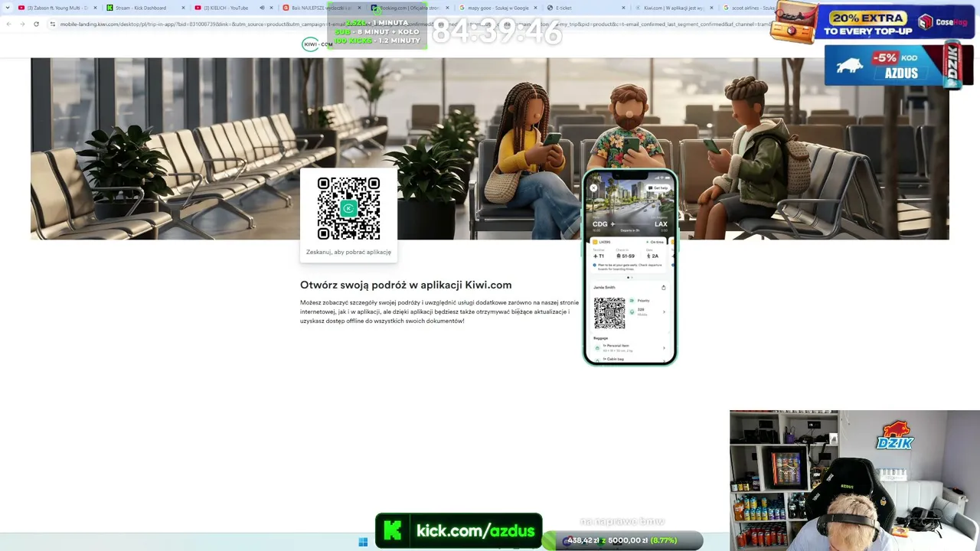
Task: Reload the current Kiwi page
Action: click(36, 24)
